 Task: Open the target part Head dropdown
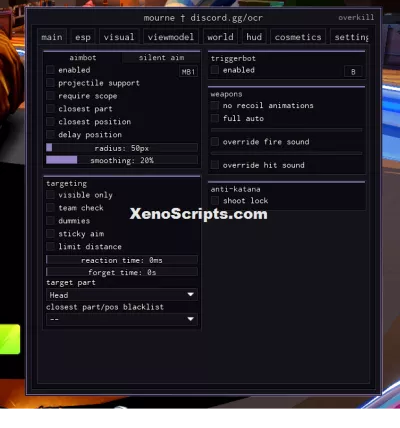coord(122,295)
